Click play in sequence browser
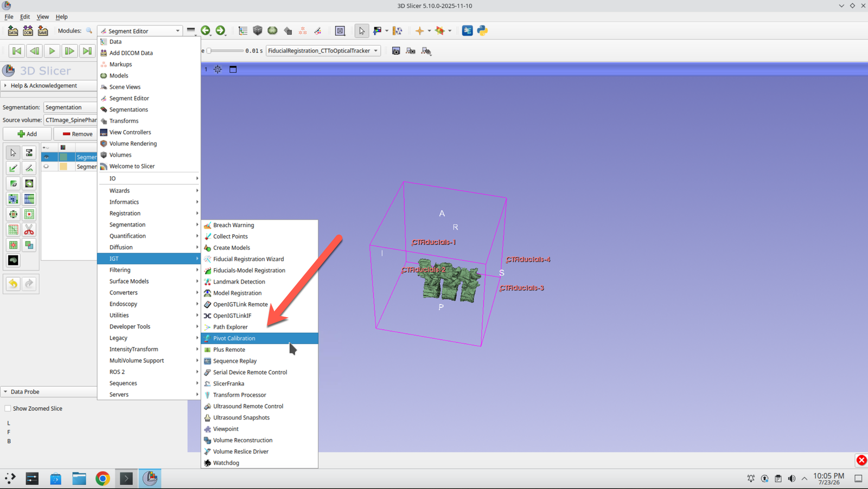 pos(52,51)
